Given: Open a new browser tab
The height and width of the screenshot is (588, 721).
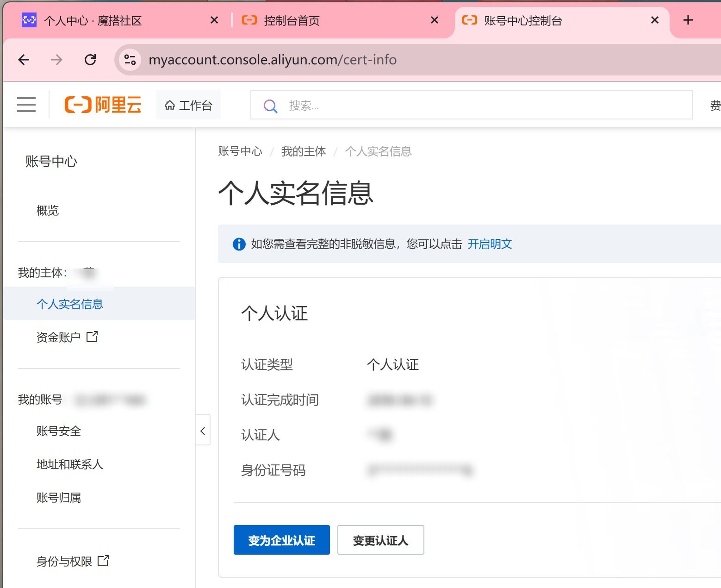Looking at the screenshot, I should pos(688,20).
